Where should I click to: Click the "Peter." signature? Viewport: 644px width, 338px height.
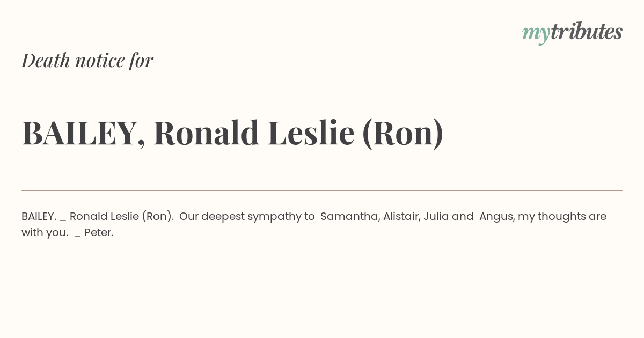[99, 233]
